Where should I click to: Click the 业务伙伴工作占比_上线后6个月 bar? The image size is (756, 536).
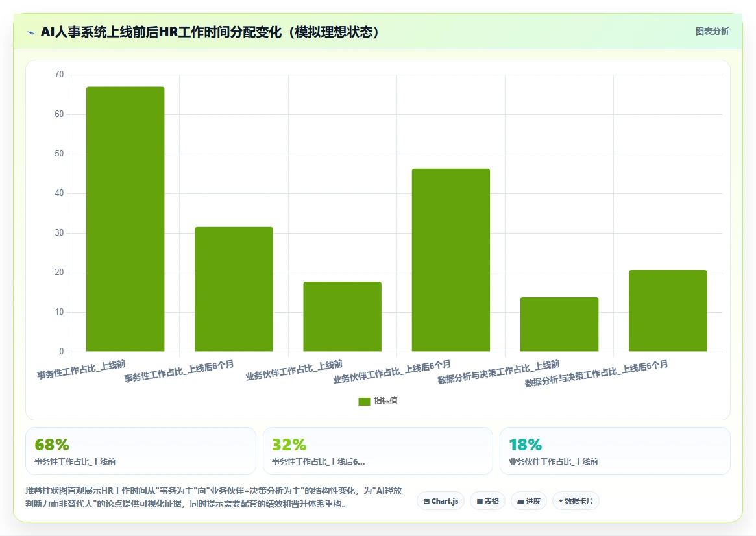[451, 260]
